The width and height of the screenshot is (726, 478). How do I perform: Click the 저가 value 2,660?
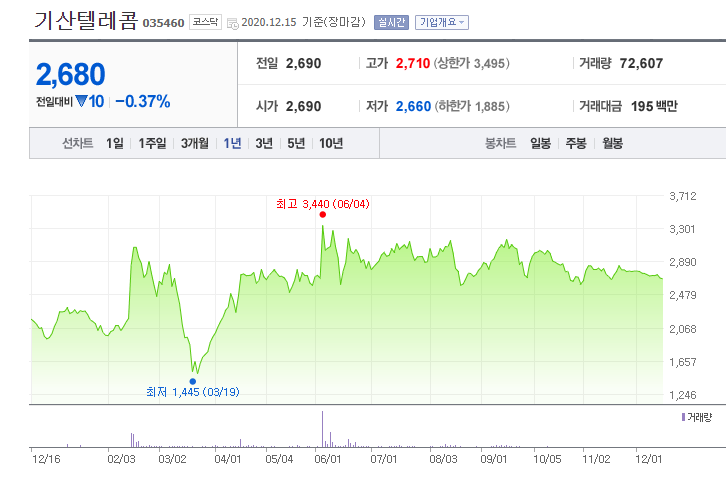pyautogui.click(x=413, y=107)
